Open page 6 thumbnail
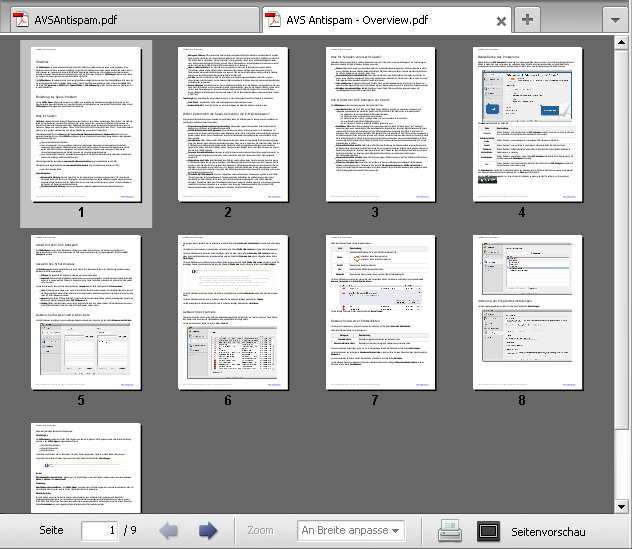Screen dimensions: 632x549 [x=233, y=312]
